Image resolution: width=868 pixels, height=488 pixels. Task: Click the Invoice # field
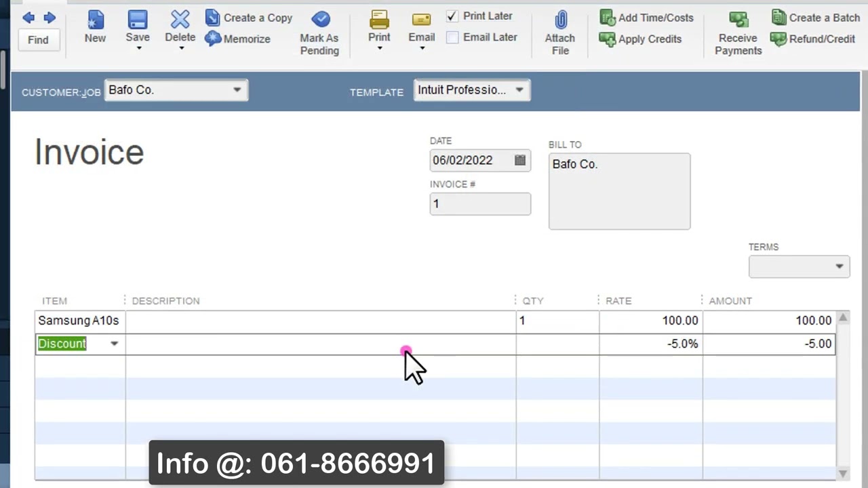[480, 204]
